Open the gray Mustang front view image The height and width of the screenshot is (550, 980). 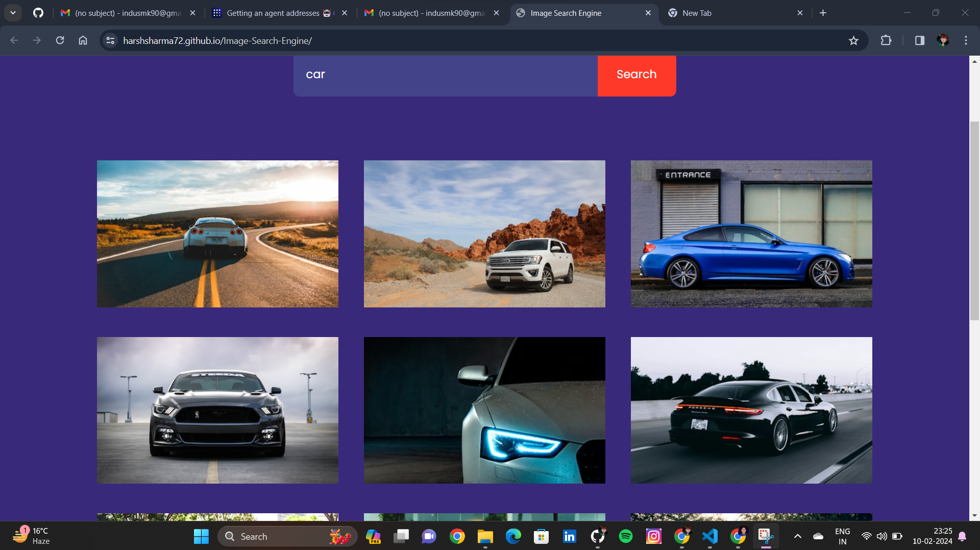tap(217, 410)
